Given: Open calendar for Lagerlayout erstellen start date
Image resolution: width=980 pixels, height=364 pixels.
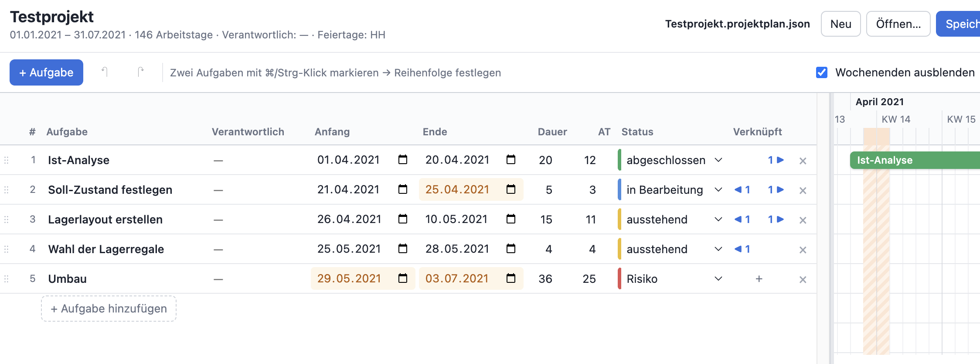Looking at the screenshot, I should 403,219.
